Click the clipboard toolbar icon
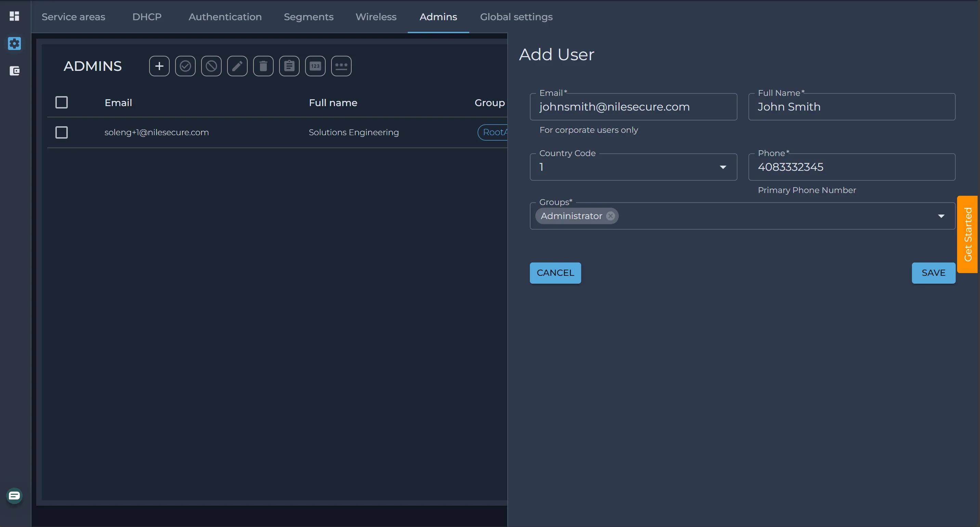Image resolution: width=980 pixels, height=527 pixels. 289,66
